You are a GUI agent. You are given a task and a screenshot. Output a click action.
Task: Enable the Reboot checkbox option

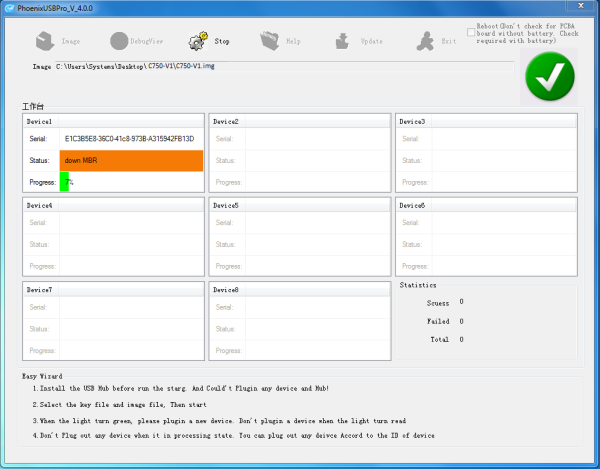point(471,32)
